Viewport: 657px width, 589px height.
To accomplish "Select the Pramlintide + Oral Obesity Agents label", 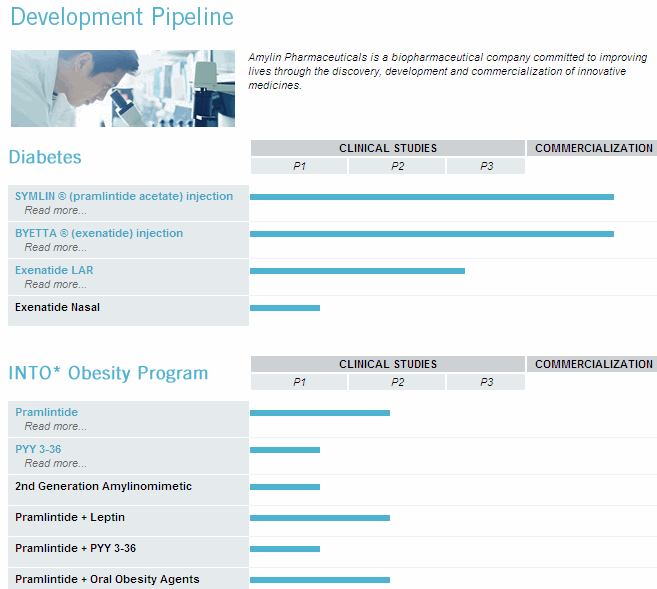I will [107, 579].
